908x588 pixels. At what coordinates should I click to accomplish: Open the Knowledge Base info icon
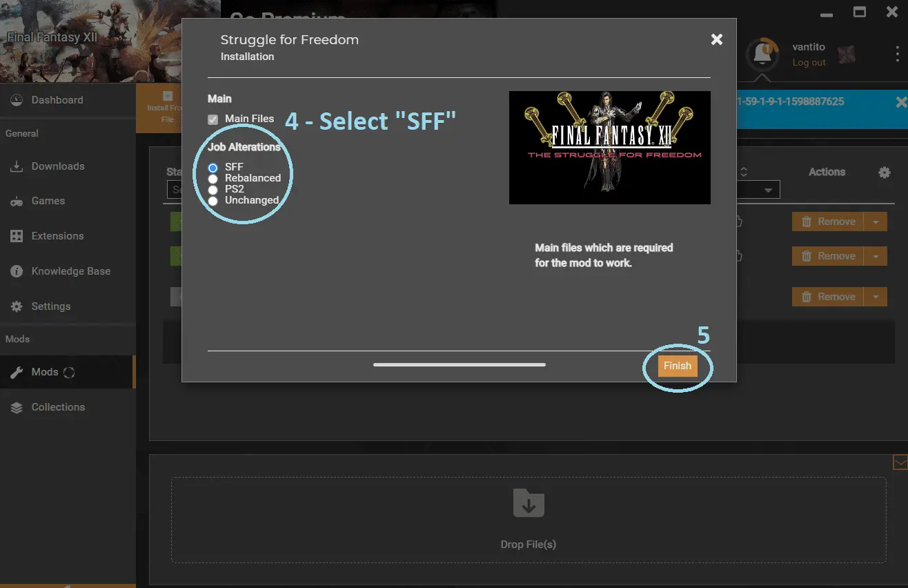(x=17, y=271)
